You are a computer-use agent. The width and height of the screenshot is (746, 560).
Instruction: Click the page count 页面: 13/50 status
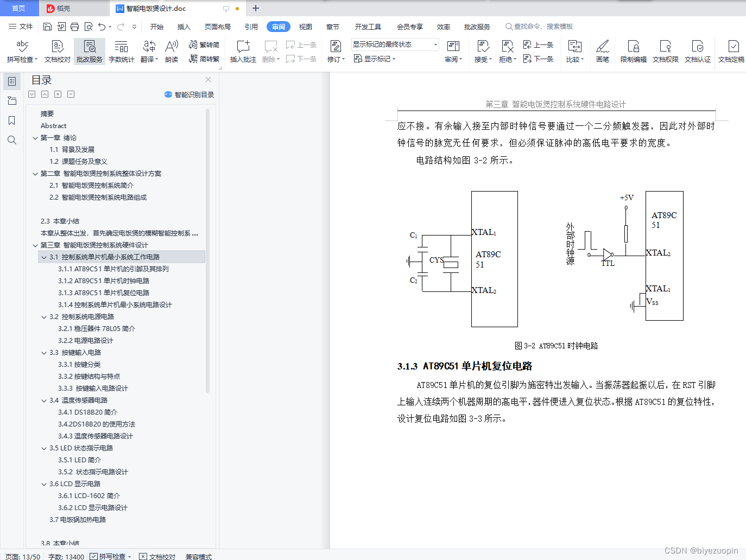[x=23, y=556]
